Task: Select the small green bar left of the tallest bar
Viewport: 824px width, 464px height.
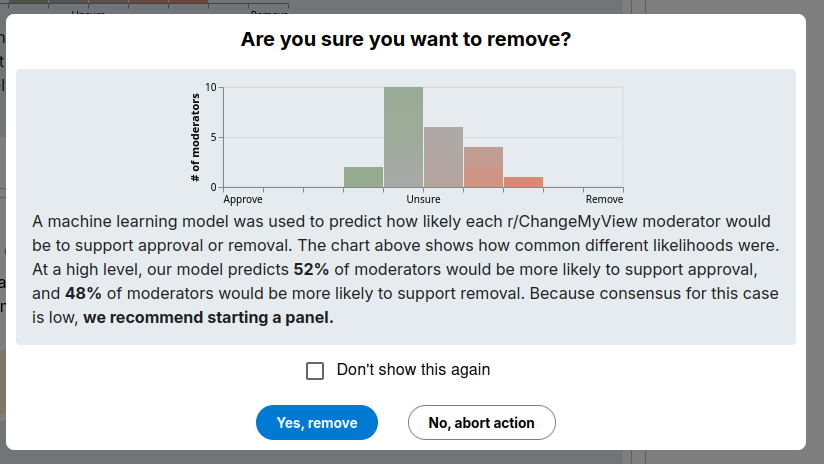Action: (x=363, y=177)
